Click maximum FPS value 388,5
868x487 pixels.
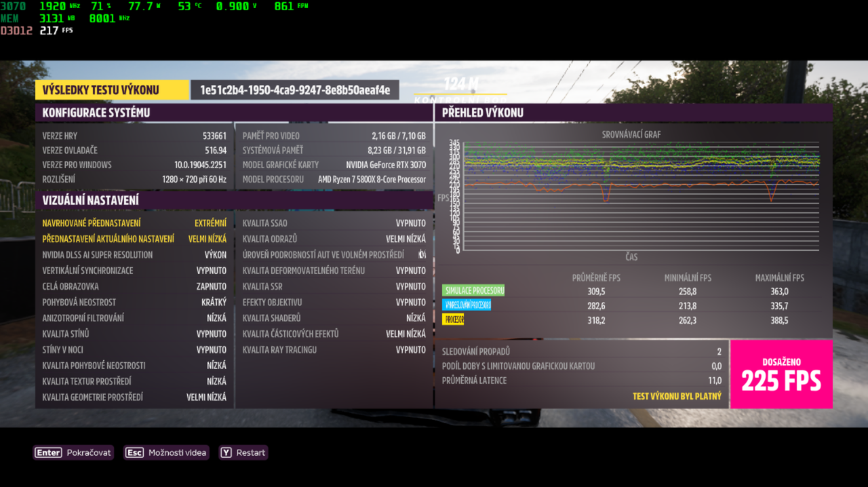tap(778, 320)
